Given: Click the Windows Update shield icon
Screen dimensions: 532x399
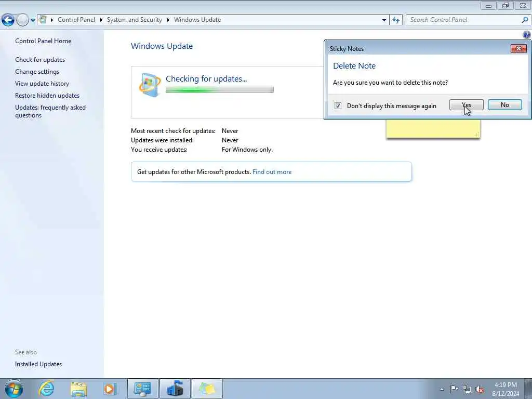Looking at the screenshot, I should [150, 85].
